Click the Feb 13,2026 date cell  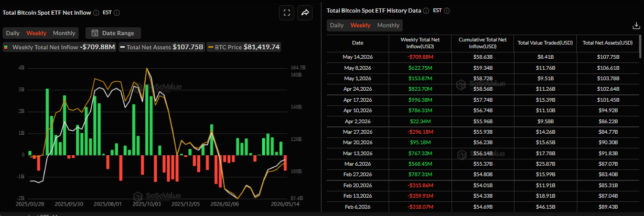357,196
